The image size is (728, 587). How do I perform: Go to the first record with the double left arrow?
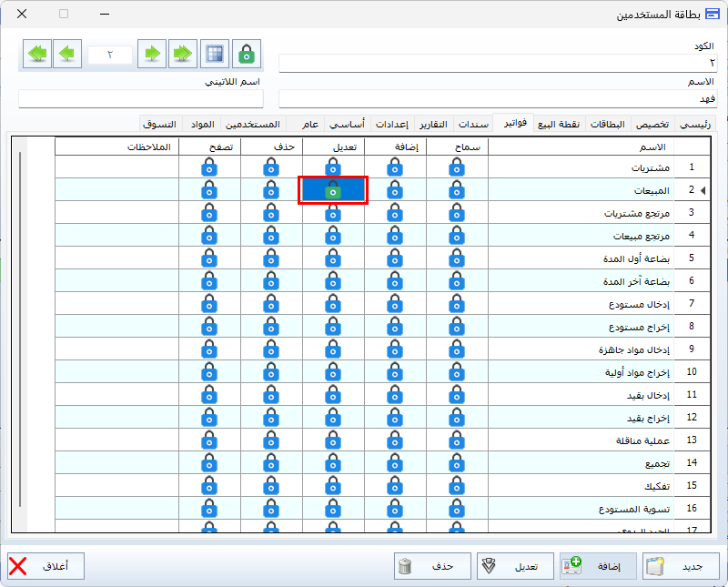[x=37, y=55]
